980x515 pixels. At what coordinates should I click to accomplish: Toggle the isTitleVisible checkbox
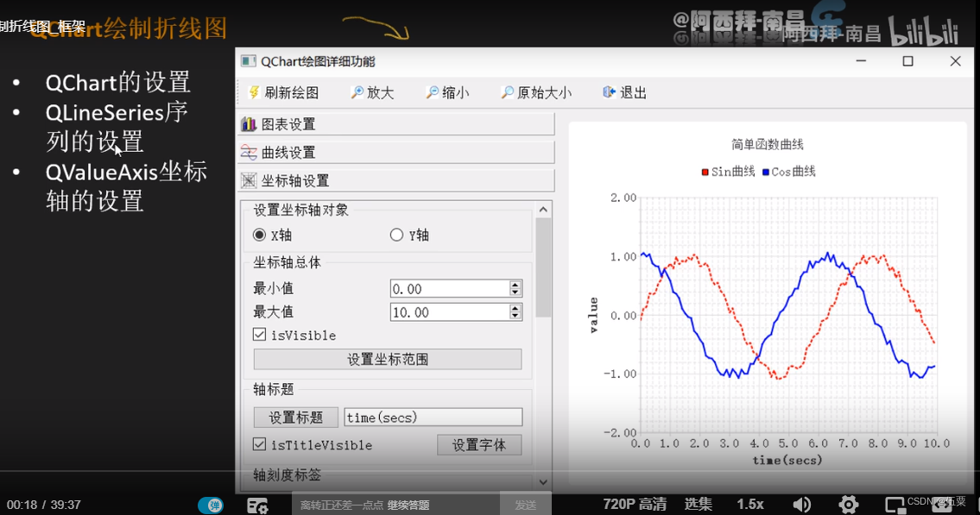(258, 444)
